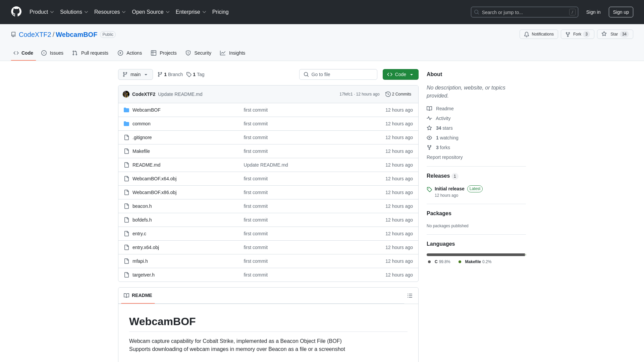
Task: Click the languages percentage bar
Action: (476, 255)
